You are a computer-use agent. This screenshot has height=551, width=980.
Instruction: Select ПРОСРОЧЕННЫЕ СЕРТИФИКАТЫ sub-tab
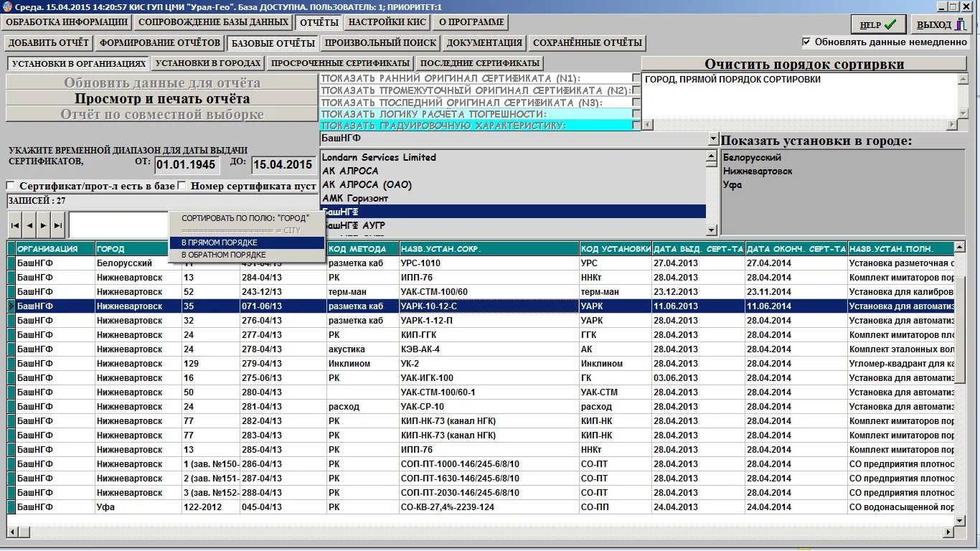tap(340, 63)
